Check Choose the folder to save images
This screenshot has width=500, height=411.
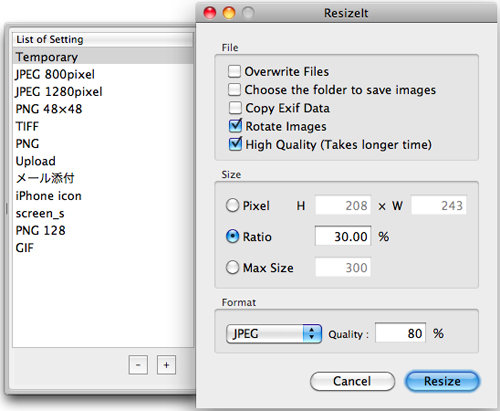234,90
